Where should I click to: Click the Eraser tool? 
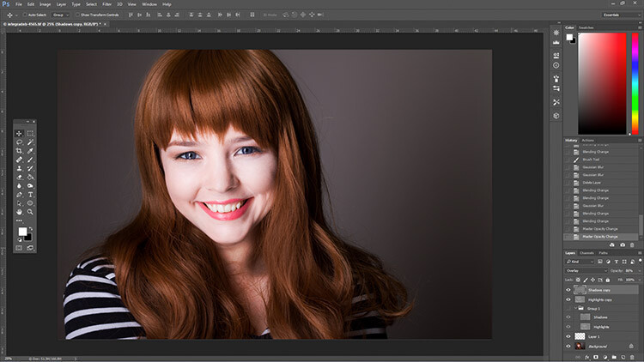tap(19, 177)
